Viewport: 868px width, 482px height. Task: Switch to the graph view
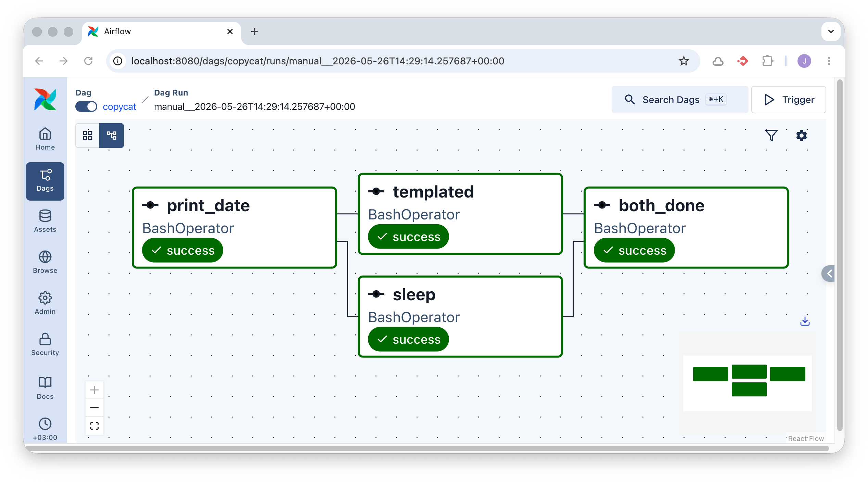pos(112,136)
